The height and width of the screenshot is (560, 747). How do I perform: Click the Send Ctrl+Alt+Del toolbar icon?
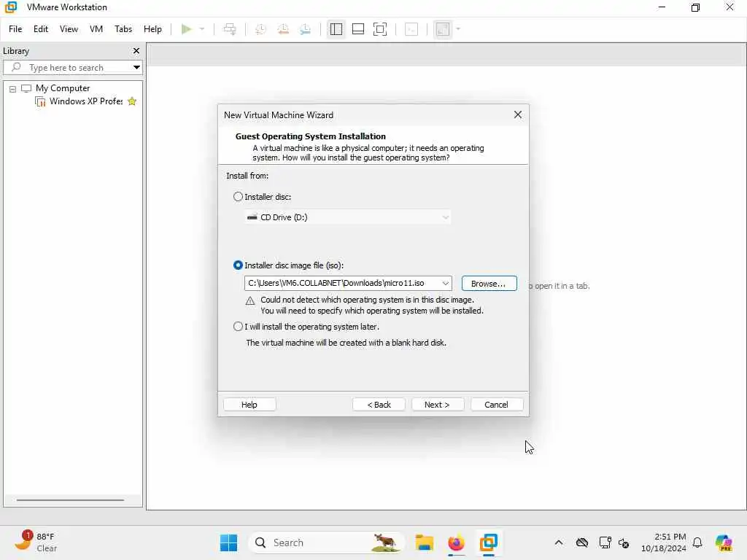230,29
